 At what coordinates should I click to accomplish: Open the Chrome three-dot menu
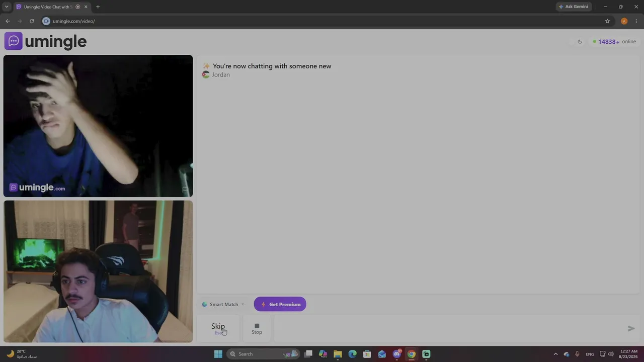coord(636,21)
